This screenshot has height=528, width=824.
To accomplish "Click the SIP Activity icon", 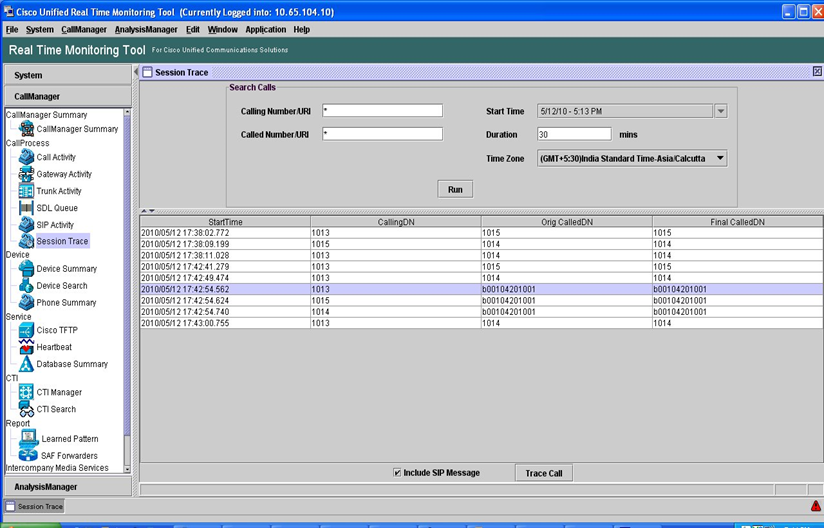I will pos(26,224).
